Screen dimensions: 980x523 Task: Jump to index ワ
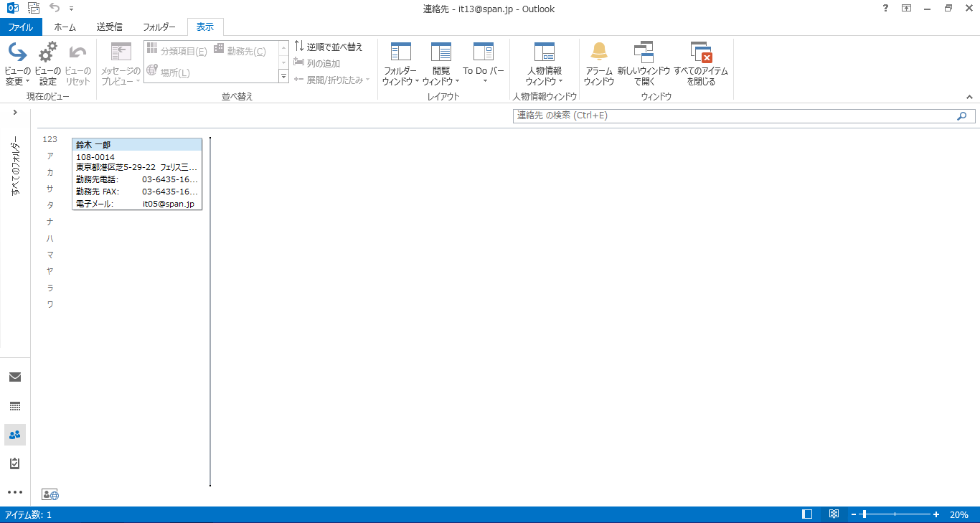point(50,304)
